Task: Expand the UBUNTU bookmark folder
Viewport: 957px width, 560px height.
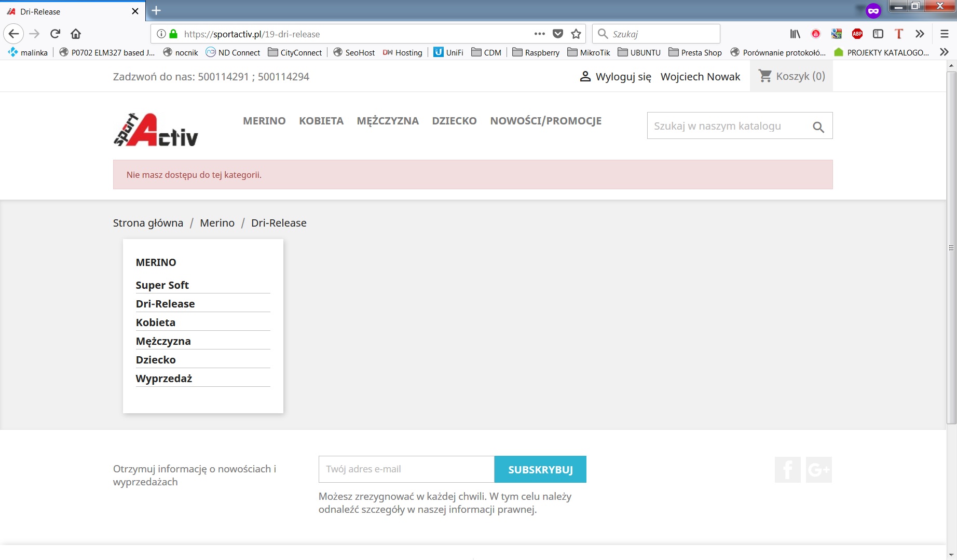Action: click(639, 52)
